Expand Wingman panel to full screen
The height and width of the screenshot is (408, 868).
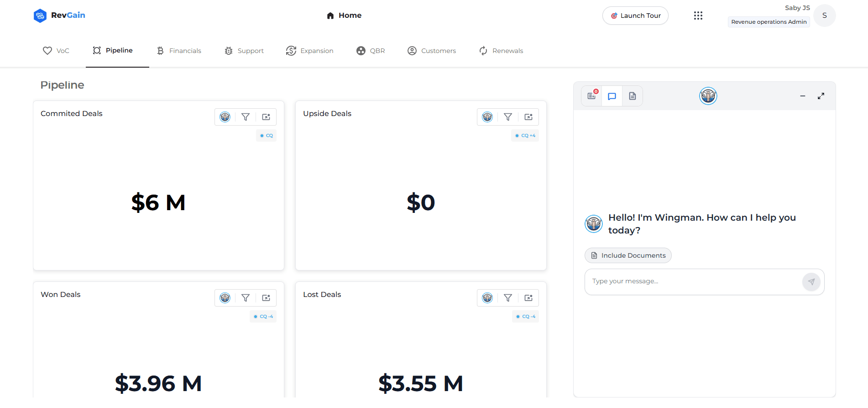[821, 96]
